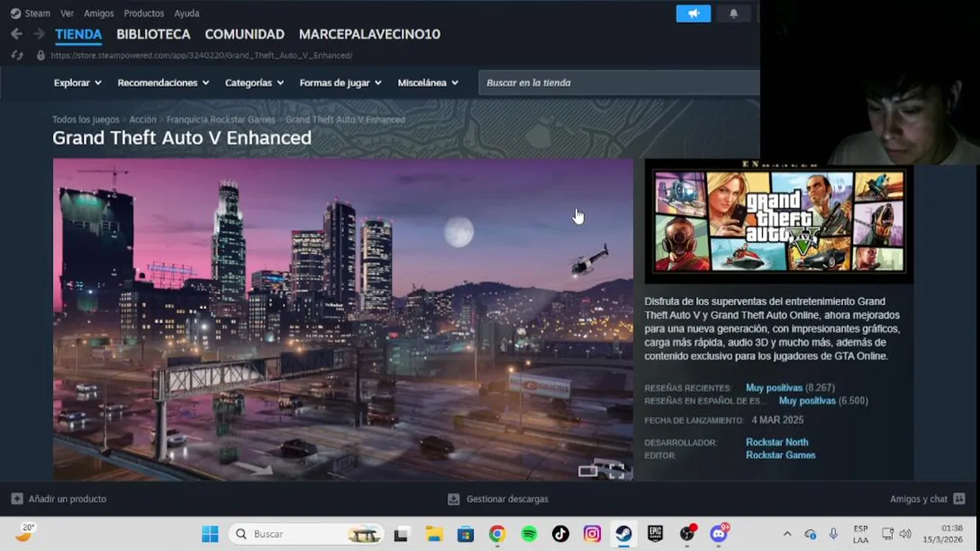Image resolution: width=980 pixels, height=551 pixels.
Task: Open the weather widget showing 20°
Action: [x=26, y=532]
